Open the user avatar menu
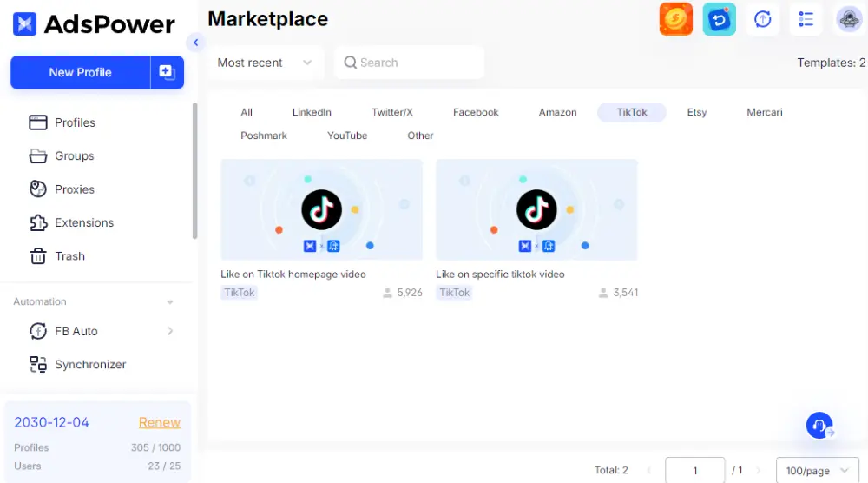 tap(849, 19)
